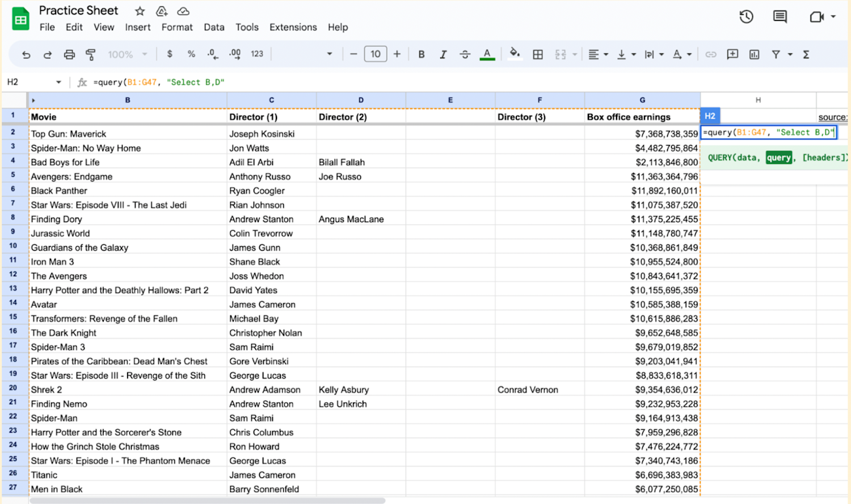Expand hidden column arrow beside B

coord(33,100)
